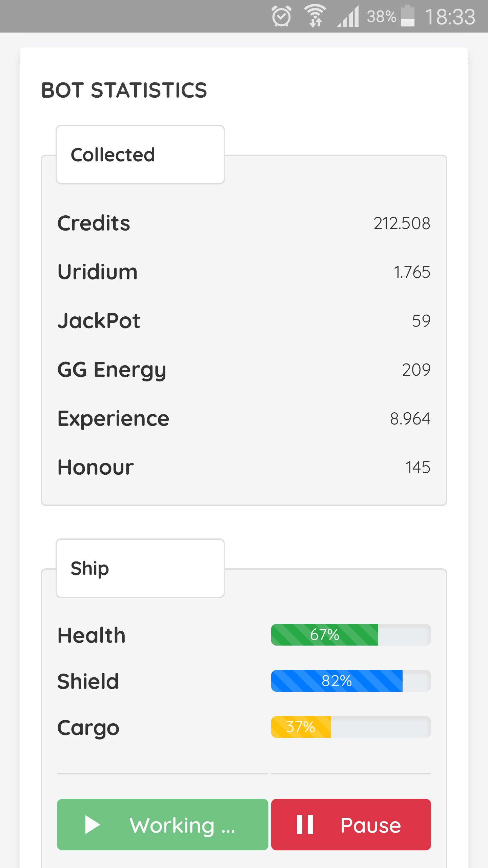Tap the JackPot value 59
The width and height of the screenshot is (488, 868).
coord(421,321)
